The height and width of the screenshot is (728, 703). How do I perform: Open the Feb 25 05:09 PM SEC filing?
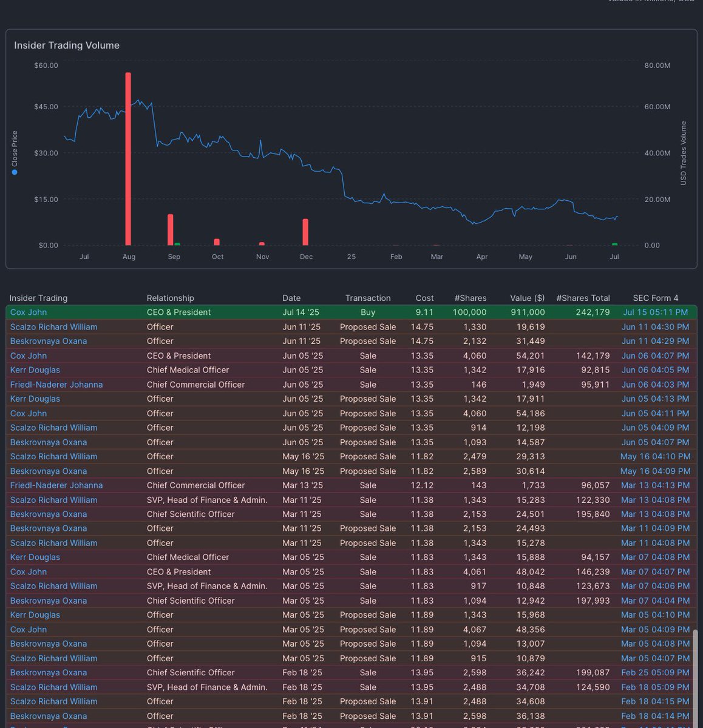pyautogui.click(x=656, y=672)
